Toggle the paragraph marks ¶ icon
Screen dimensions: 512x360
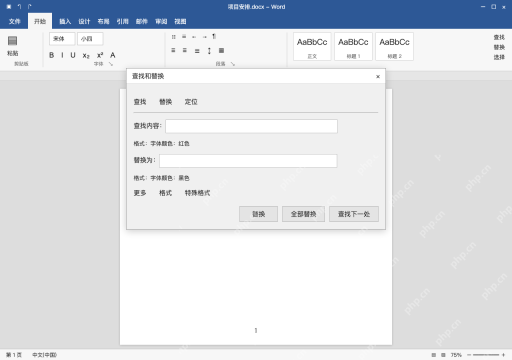click(214, 36)
